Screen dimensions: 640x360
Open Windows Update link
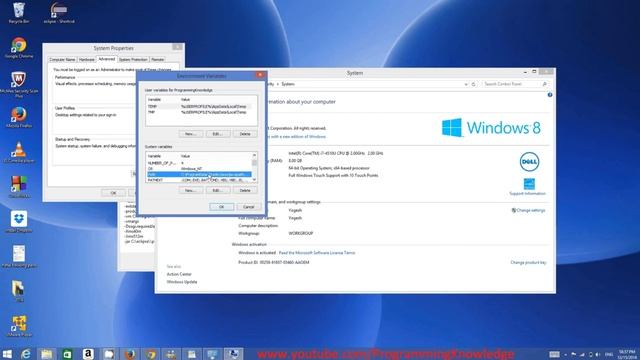tap(182, 282)
